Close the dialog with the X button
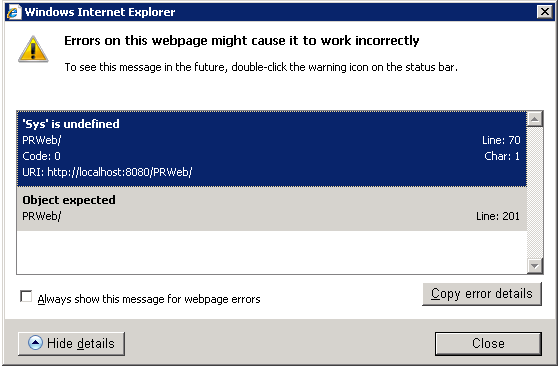This screenshot has height=366, width=558. pyautogui.click(x=544, y=12)
